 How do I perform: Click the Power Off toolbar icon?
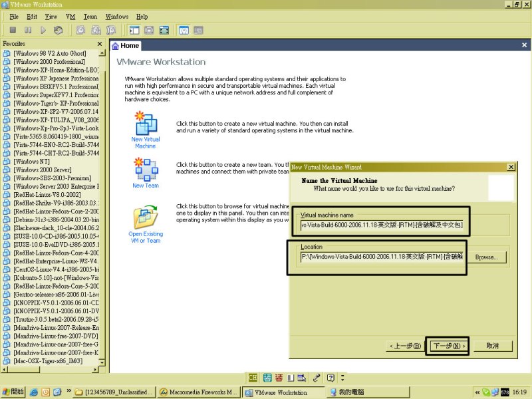[13, 30]
